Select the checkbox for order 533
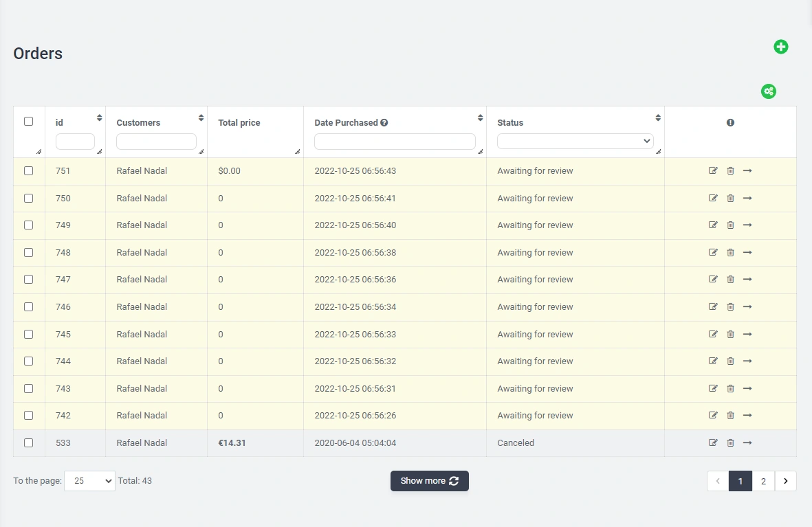This screenshot has height=527, width=812. tap(28, 443)
